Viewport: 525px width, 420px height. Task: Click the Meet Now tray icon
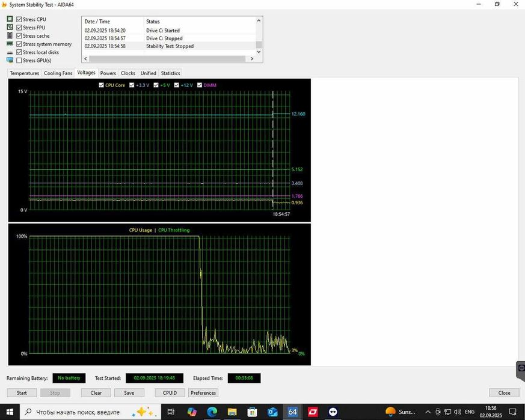coord(438,412)
